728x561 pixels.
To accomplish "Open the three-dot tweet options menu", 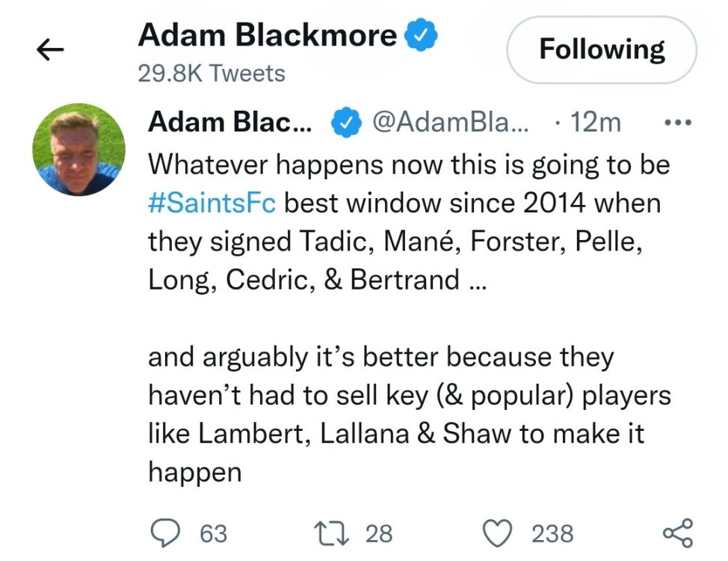I will [x=678, y=122].
